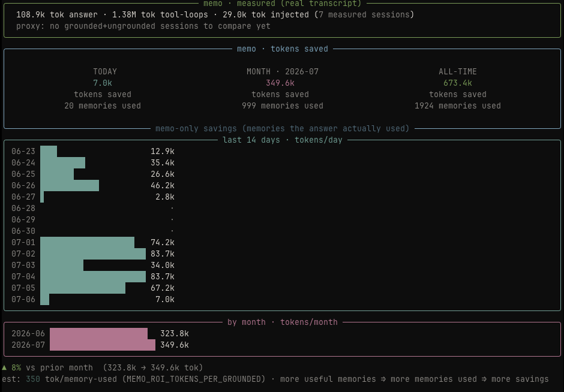Click the 323.8k value for 2026-06
Screen dimensions: 564x392
175,334
